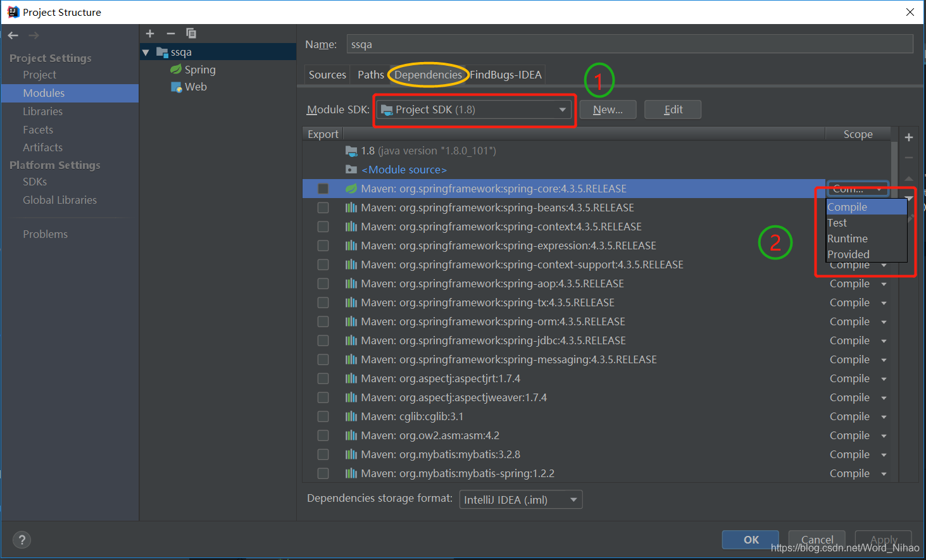Open SDKs under Platform Settings
Viewport: 926px width, 560px height.
click(35, 182)
